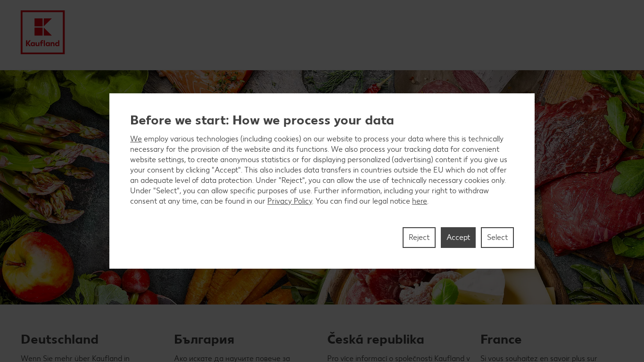Click the Kaufland logo
Viewport: 644px width, 362px height.
(x=42, y=32)
